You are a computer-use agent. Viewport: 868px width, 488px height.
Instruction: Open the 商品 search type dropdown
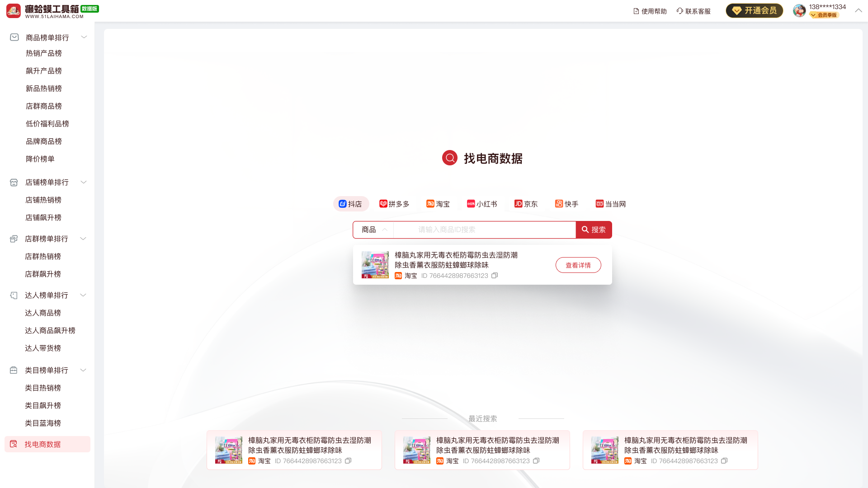(x=373, y=230)
